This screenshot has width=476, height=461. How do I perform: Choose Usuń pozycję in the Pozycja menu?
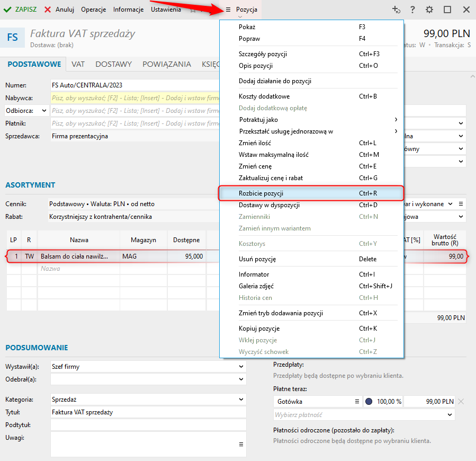[257, 259]
